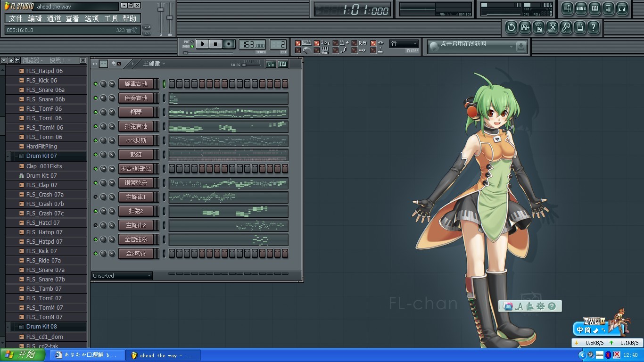Open the mixer view icon

click(x=622, y=8)
